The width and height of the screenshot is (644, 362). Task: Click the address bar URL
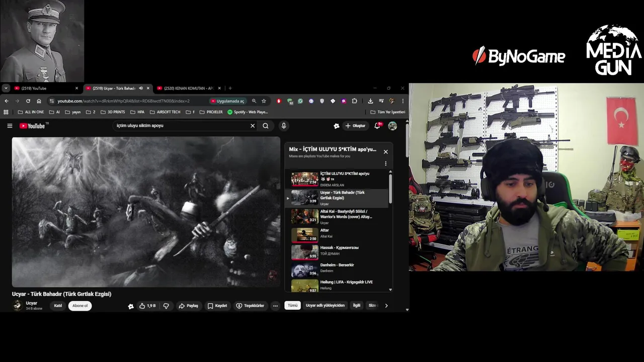pos(123,101)
